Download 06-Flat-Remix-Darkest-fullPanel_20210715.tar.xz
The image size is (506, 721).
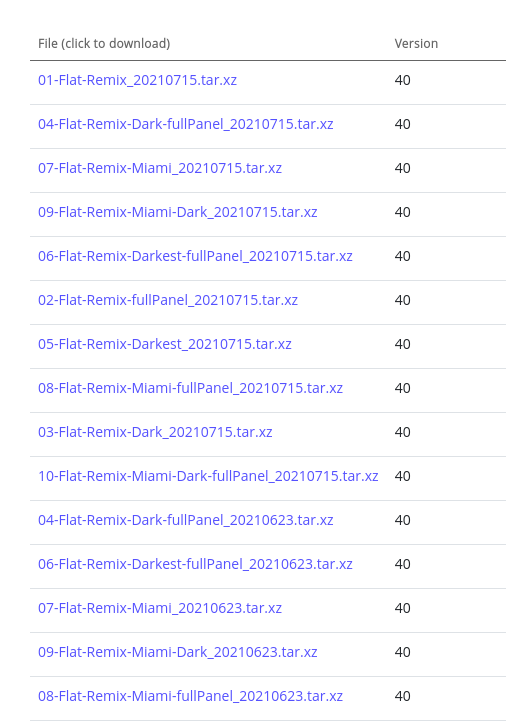pyautogui.click(x=195, y=256)
